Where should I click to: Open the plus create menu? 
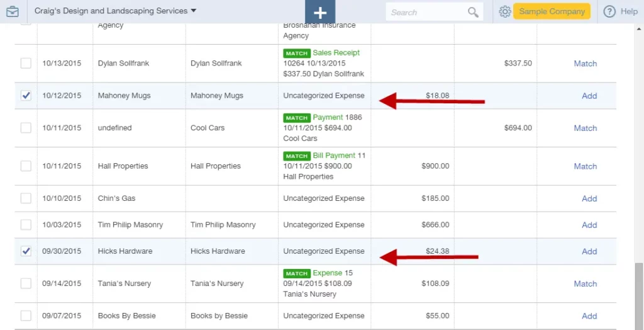(320, 12)
